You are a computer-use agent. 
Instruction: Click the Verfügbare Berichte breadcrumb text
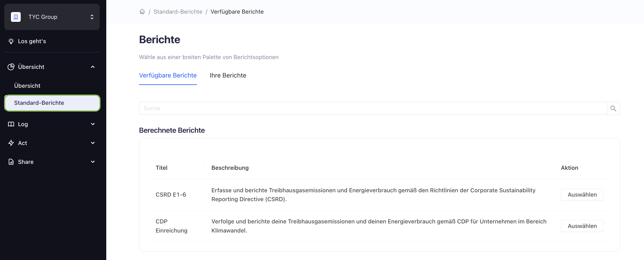(237, 12)
